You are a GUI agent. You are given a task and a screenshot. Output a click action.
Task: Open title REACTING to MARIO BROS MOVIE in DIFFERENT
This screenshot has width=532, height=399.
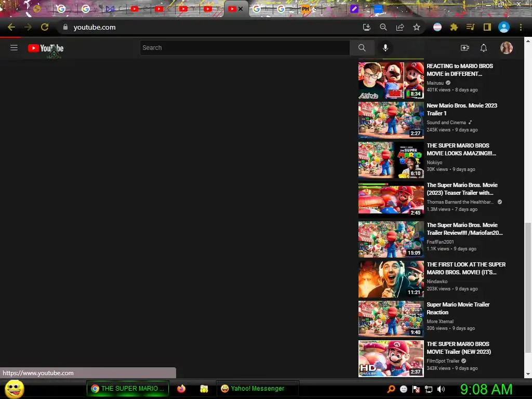[460, 70]
